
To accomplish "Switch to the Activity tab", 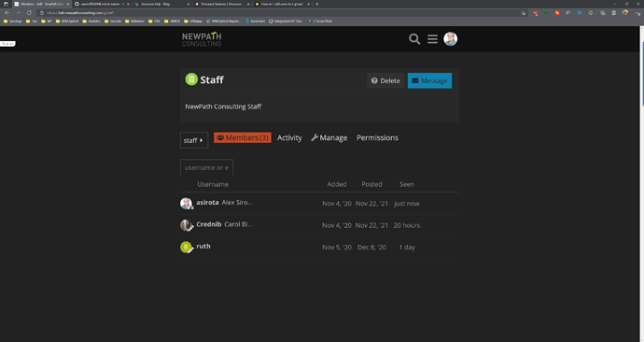I will pyautogui.click(x=289, y=137).
